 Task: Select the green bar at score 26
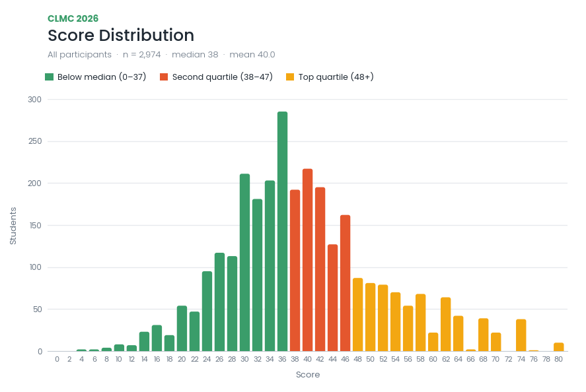219,302
